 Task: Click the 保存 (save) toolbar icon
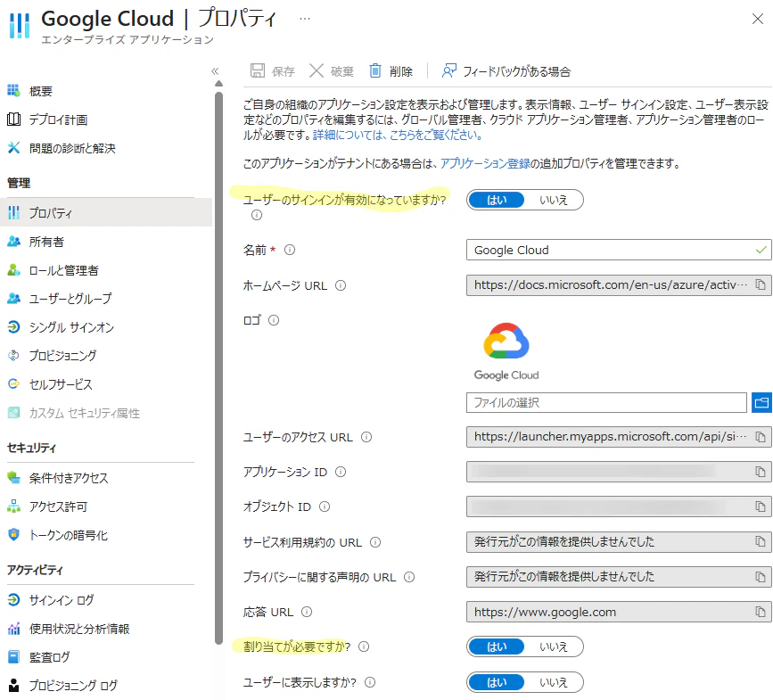point(258,70)
